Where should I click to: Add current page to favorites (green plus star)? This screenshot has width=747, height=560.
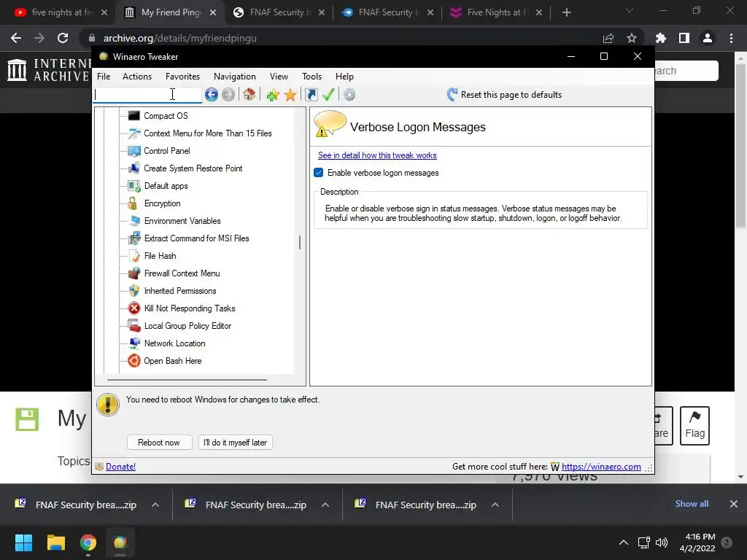(273, 95)
